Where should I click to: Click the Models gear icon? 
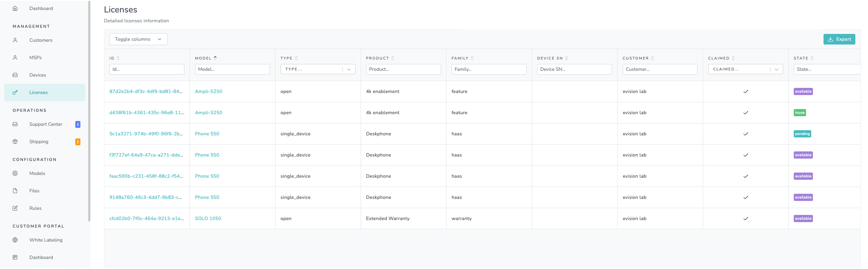(15, 173)
